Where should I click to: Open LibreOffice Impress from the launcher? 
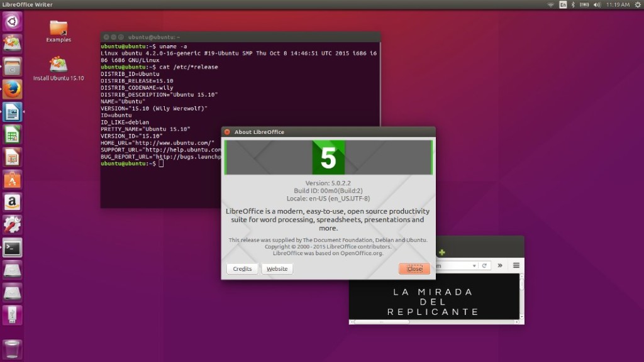12,156
